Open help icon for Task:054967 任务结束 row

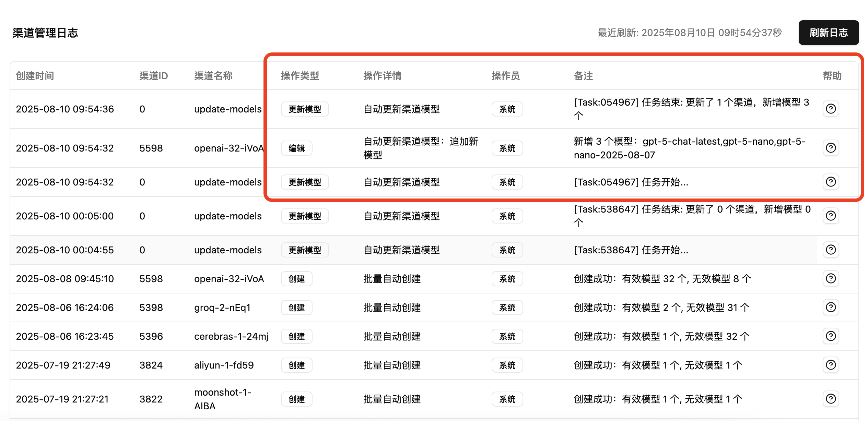(831, 109)
